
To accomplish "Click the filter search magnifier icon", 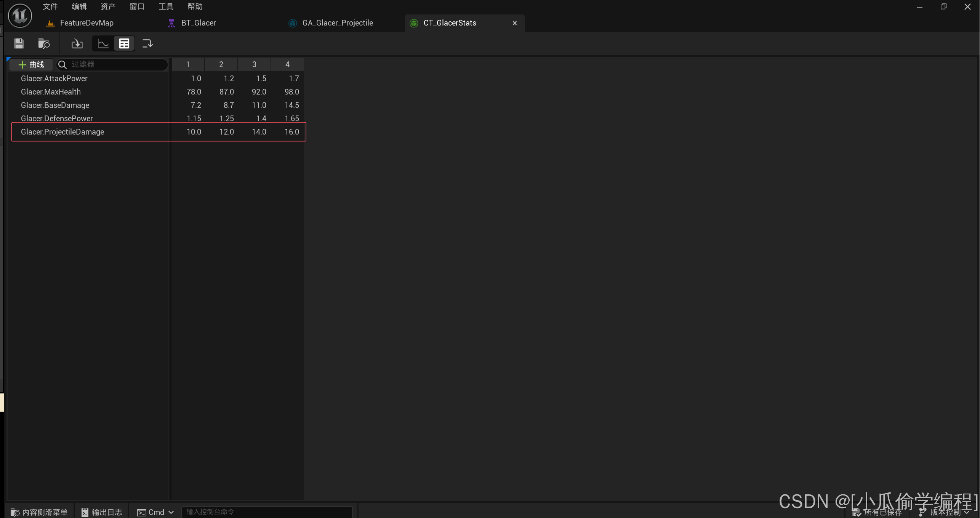I will pyautogui.click(x=62, y=64).
